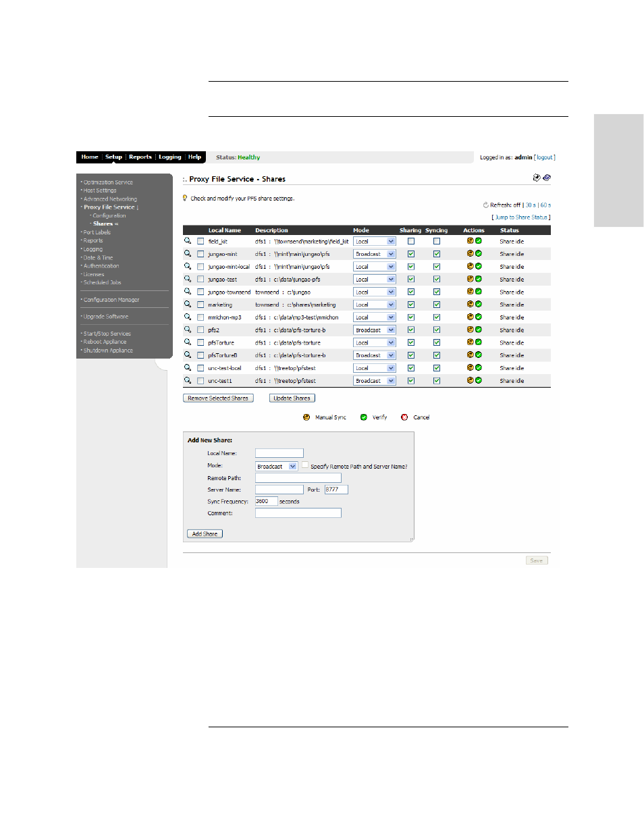Switch to the Reports tab

point(140,157)
